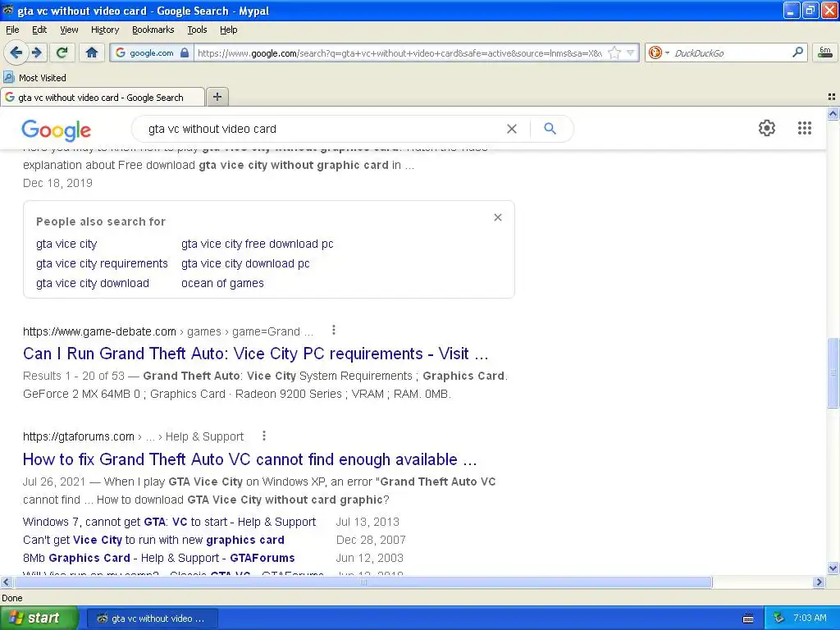The width and height of the screenshot is (840, 630).
Task: Click the keyboard icon in the taskbar
Action: coord(748,619)
